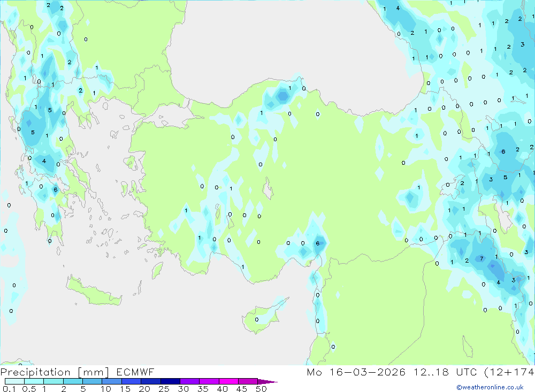Click the legend label "40"

222,389
